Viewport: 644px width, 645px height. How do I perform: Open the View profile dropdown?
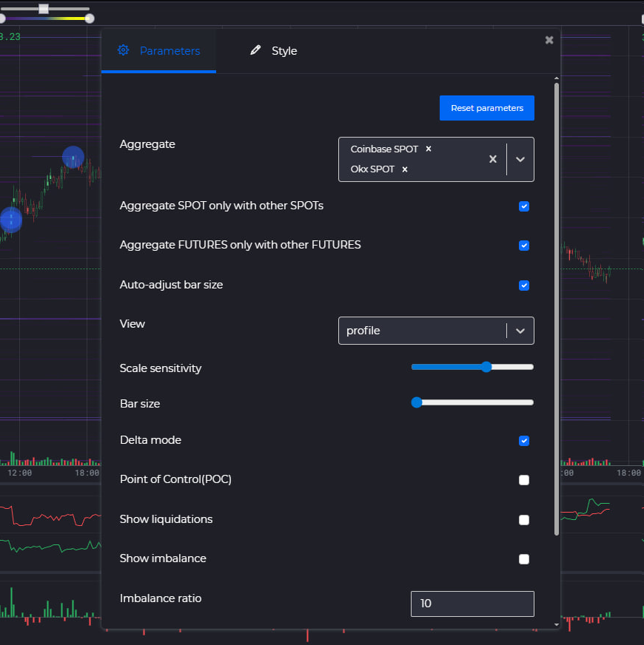click(436, 331)
